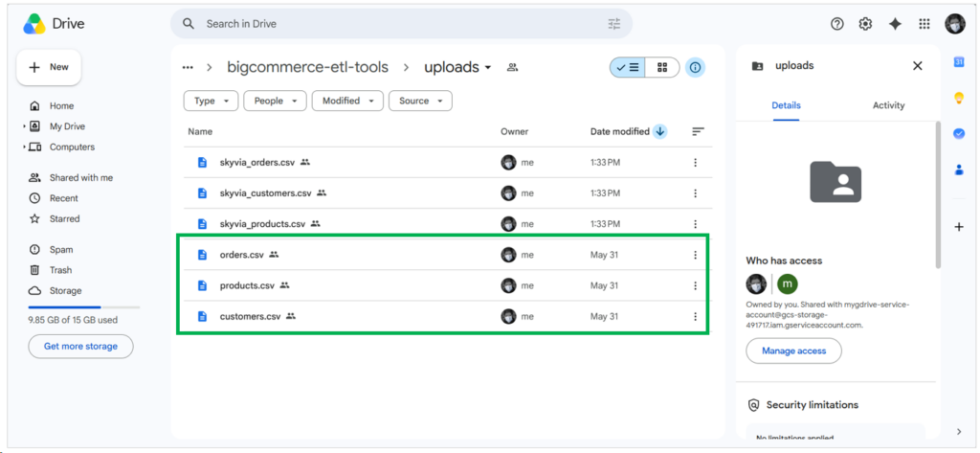Open more actions for skyvia_customers.csv

pos(695,193)
